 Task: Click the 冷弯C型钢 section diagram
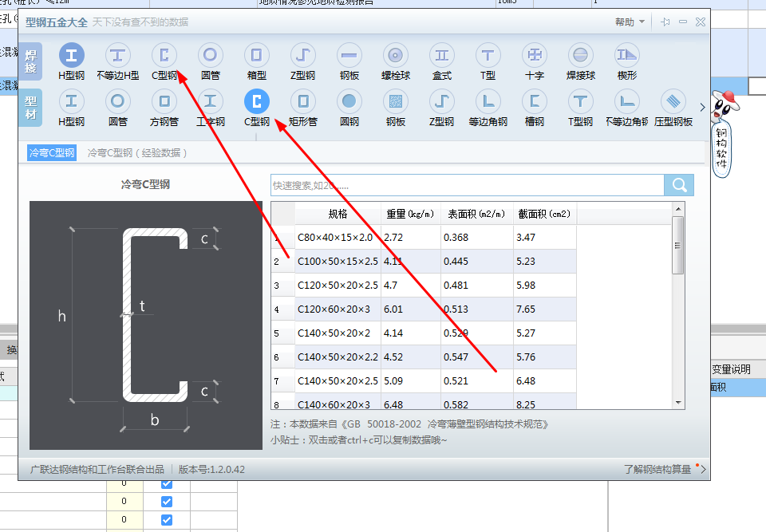145,325
